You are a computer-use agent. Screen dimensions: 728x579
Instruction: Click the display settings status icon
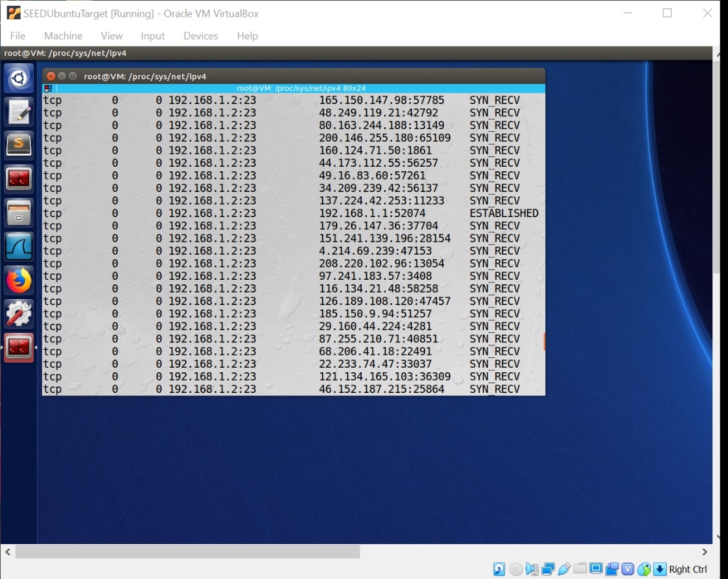(x=596, y=568)
